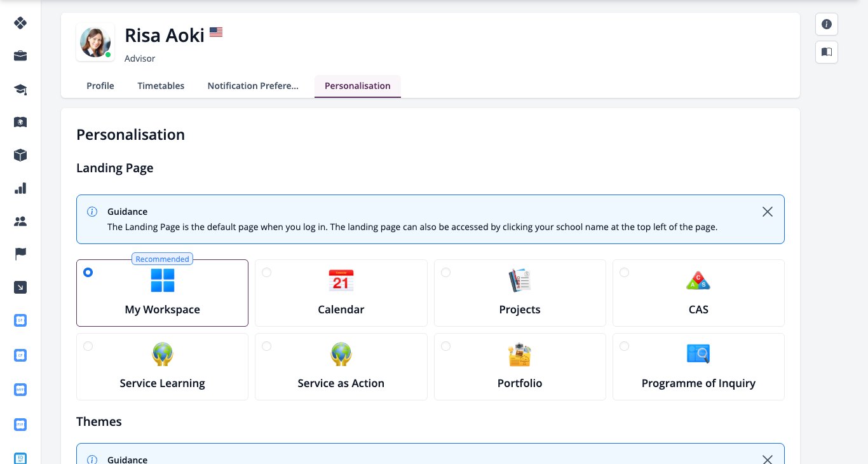The width and height of the screenshot is (868, 464).
Task: Select CAS radio button
Action: pos(625,272)
